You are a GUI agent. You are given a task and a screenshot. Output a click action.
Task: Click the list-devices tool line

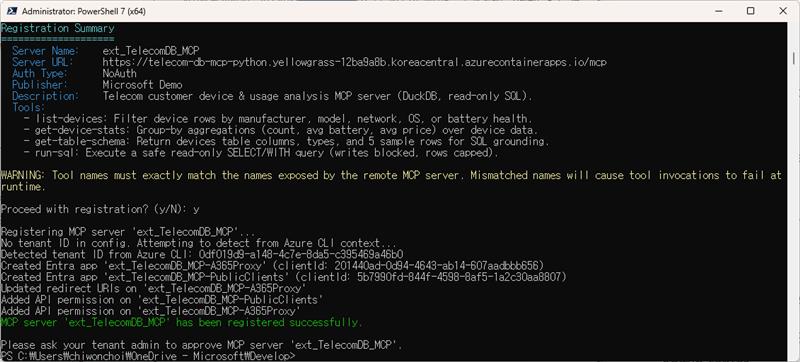(278, 119)
